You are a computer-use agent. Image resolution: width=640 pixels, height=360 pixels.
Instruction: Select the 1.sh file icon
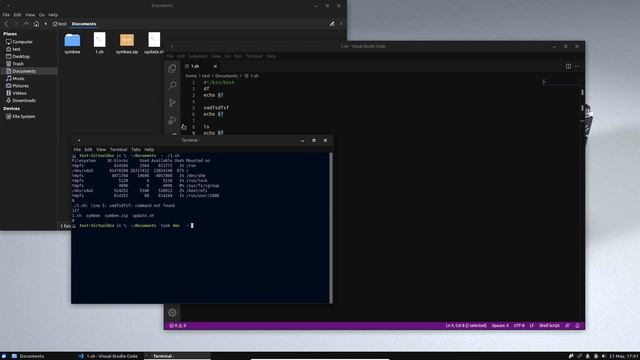100,43
